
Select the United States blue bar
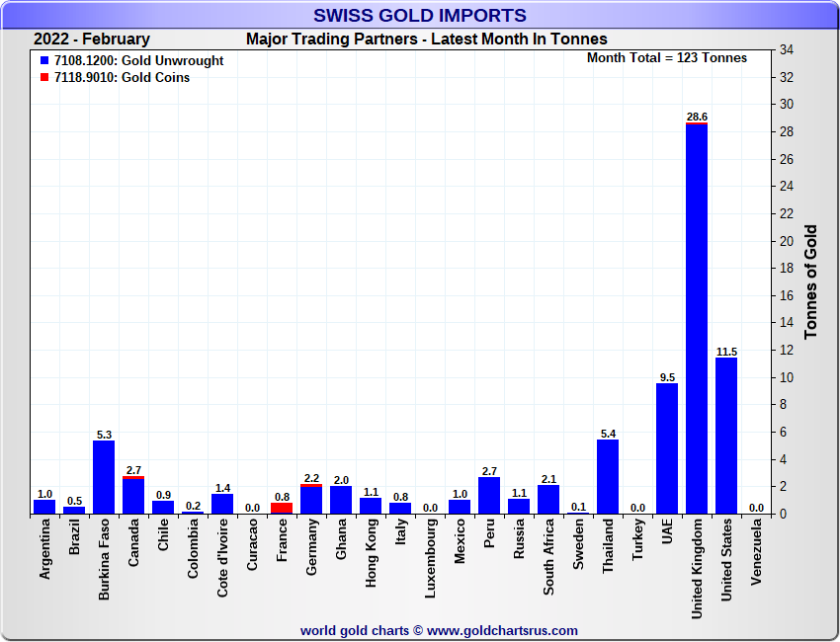726,436
